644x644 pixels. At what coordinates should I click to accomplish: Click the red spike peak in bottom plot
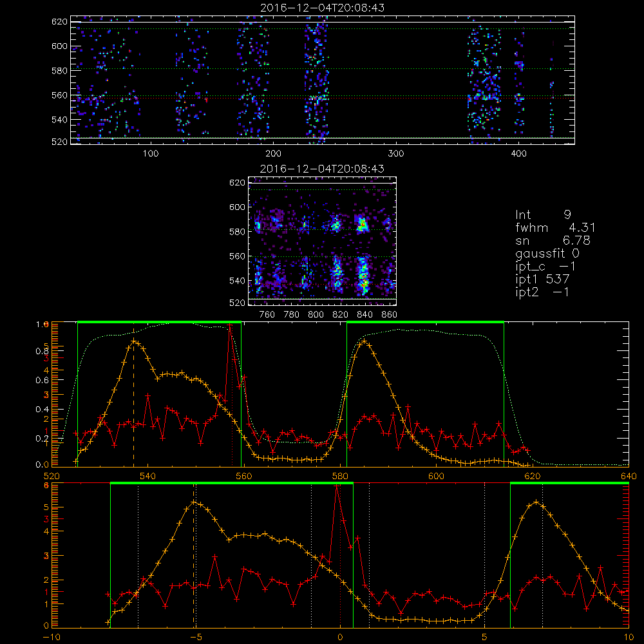click(337, 486)
